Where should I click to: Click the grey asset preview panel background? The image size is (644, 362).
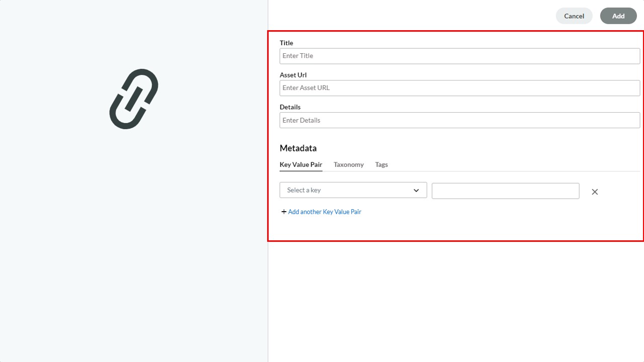tap(134, 241)
